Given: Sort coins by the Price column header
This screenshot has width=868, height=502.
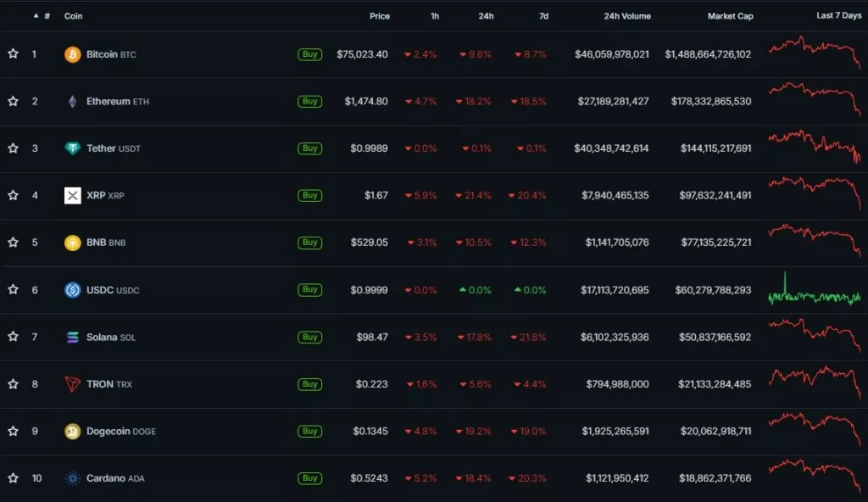Looking at the screenshot, I should tap(380, 16).
